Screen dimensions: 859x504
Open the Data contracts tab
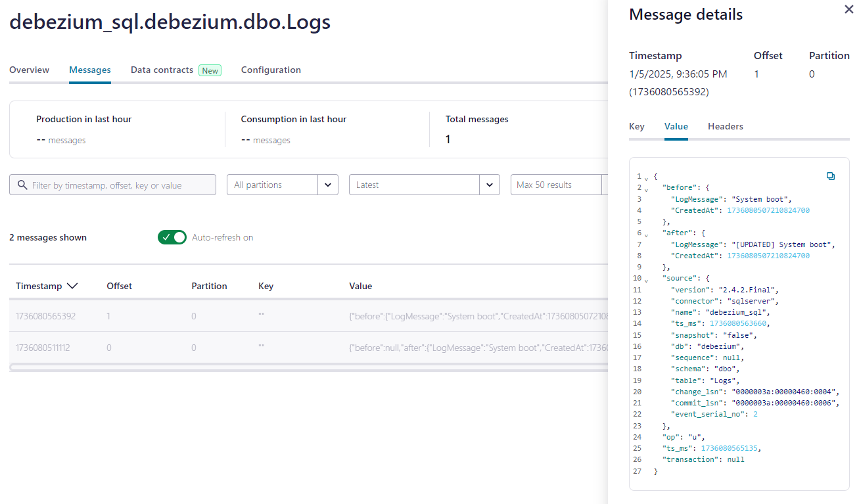coord(162,70)
